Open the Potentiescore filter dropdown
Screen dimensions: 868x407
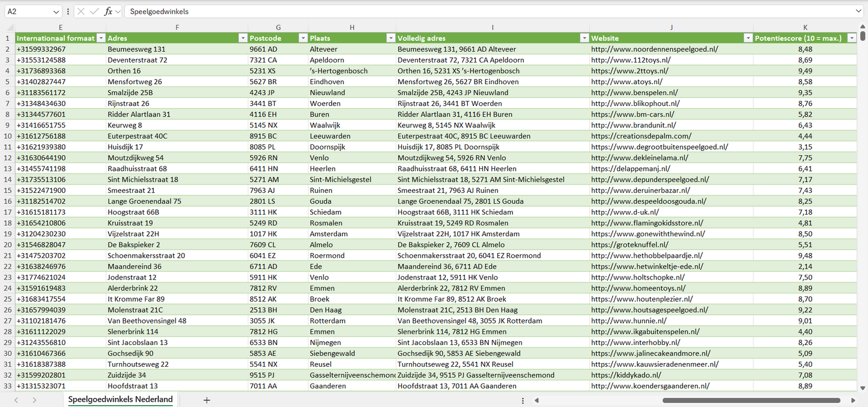click(851, 38)
